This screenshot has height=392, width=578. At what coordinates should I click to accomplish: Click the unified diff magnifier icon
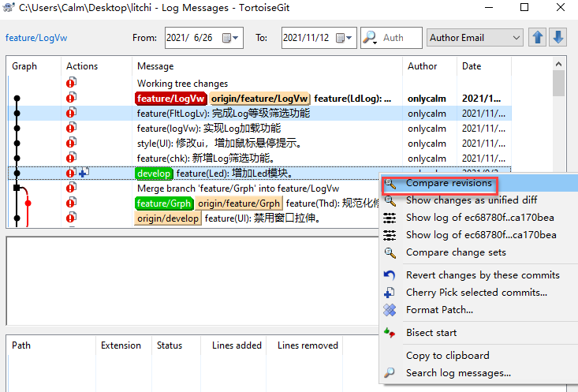click(390, 201)
